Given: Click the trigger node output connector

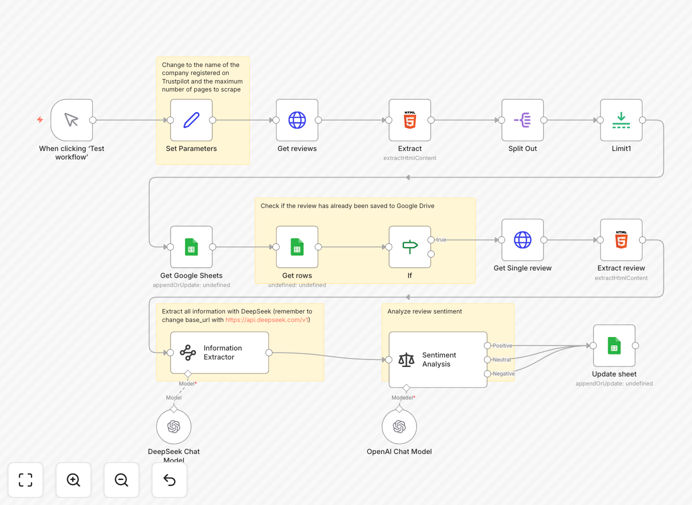Looking at the screenshot, I should pyautogui.click(x=93, y=120).
